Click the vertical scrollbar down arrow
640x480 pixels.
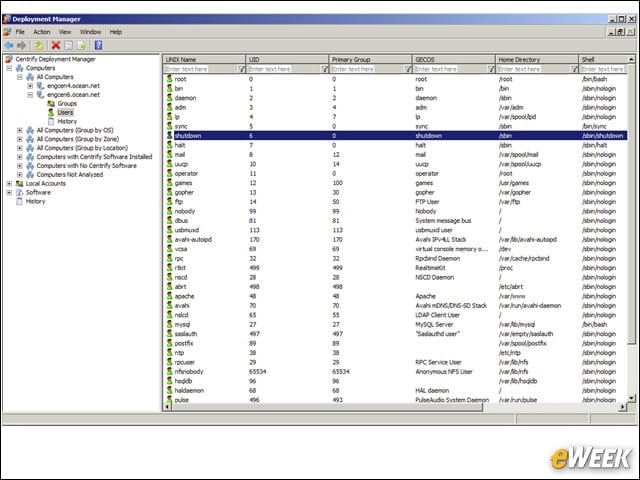point(631,398)
